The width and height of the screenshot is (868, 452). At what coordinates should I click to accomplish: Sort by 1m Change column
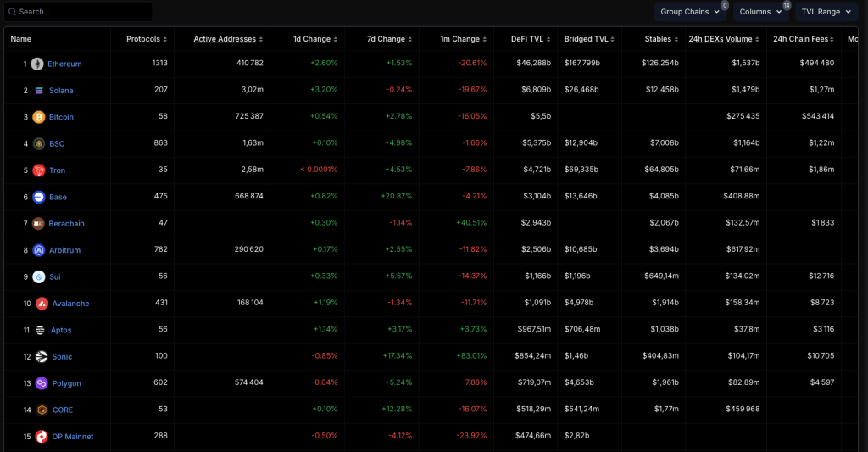pyautogui.click(x=464, y=39)
